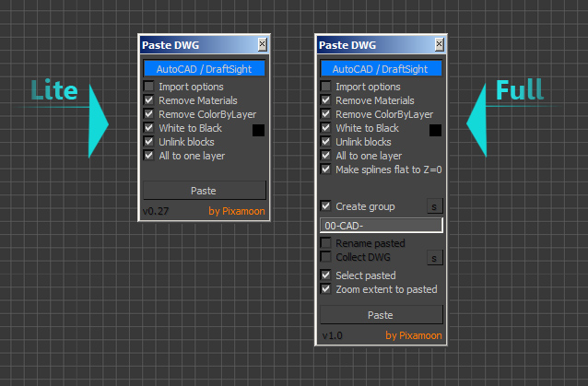Click the v1.0 version label
Screen dimensions: 588x386
tap(333, 335)
